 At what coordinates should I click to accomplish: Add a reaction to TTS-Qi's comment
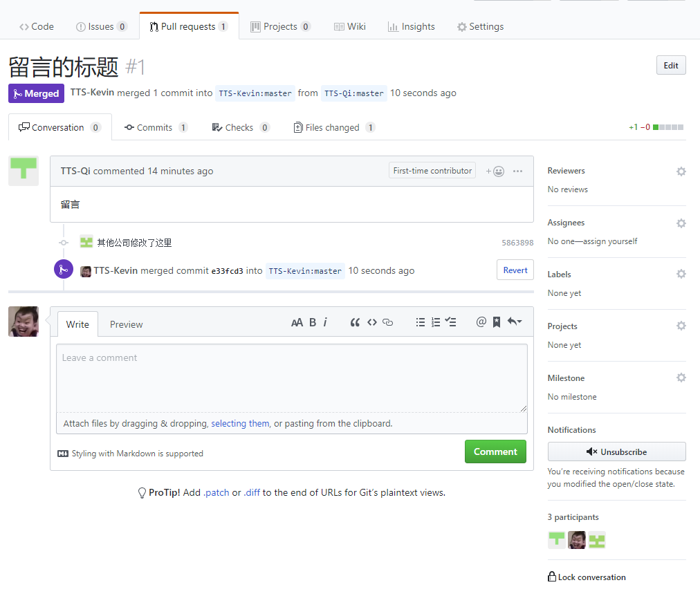pos(495,171)
